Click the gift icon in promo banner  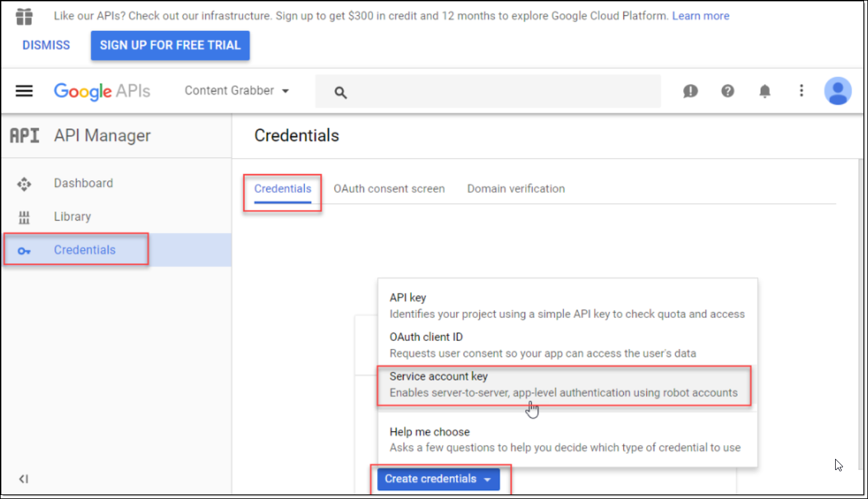point(24,16)
